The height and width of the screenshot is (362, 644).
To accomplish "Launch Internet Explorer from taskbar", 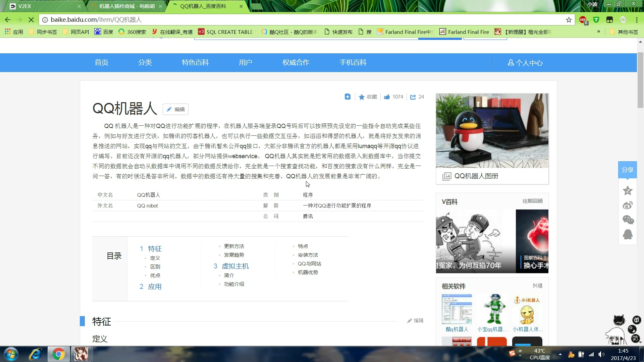I will (x=35, y=354).
